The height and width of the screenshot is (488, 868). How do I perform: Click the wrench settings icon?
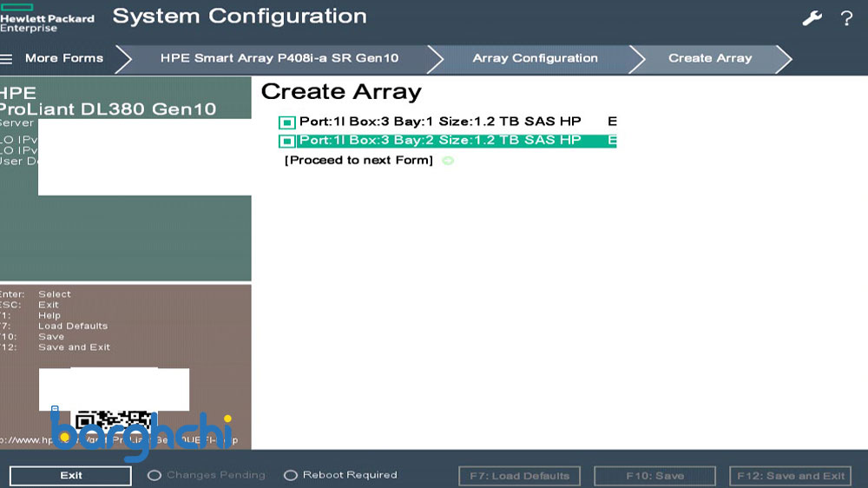point(812,18)
